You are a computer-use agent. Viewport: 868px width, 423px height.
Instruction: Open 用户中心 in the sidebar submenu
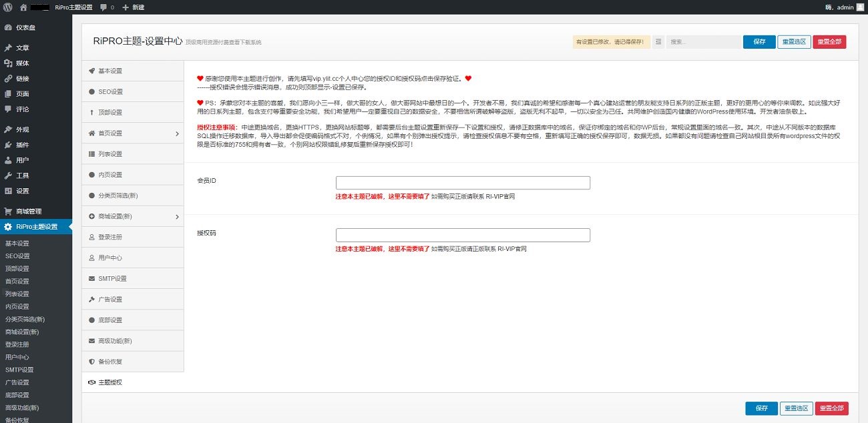click(17, 357)
